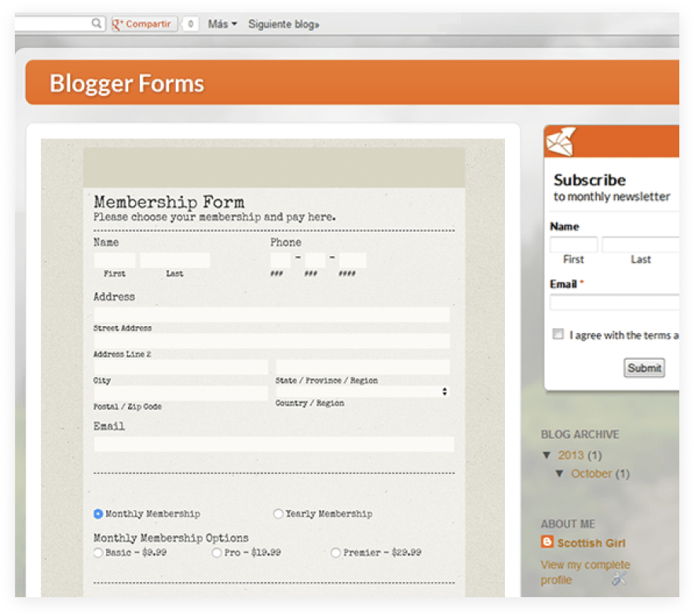
Task: Click the Subscribe widget Email field
Action: point(614,302)
